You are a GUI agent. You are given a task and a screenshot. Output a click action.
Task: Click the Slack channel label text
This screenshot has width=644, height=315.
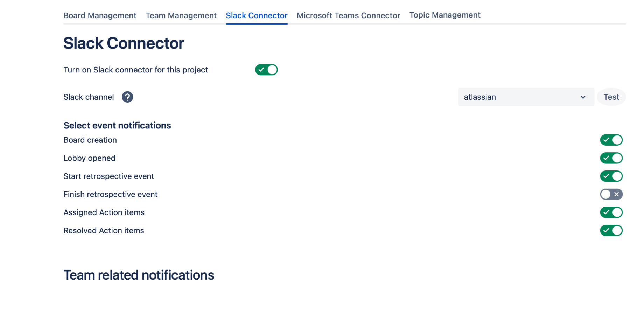(x=89, y=97)
